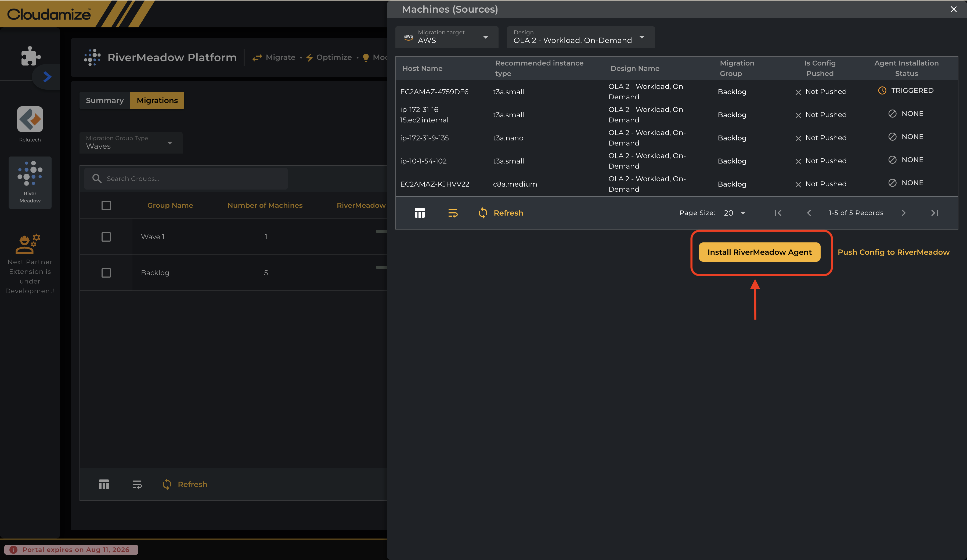Sort by Is Config Pushed column
The width and height of the screenshot is (967, 560).
point(820,68)
